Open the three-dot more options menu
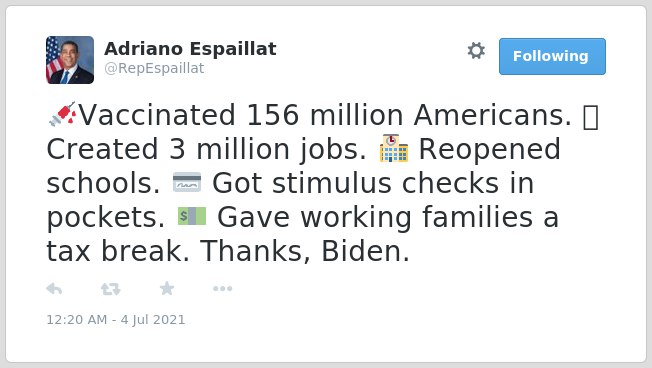This screenshot has height=368, width=652. click(x=222, y=289)
